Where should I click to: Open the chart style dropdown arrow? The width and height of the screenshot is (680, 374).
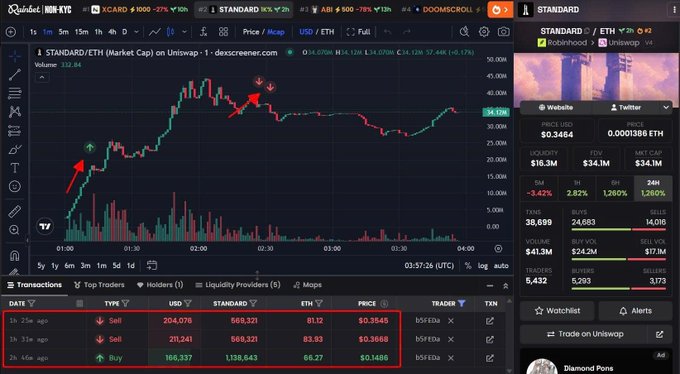click(184, 32)
